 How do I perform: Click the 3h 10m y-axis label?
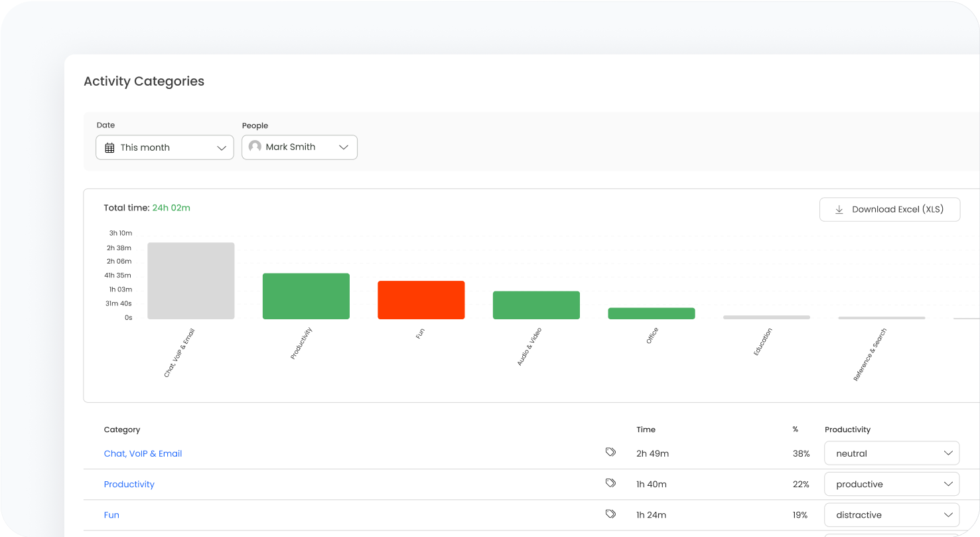coord(121,233)
